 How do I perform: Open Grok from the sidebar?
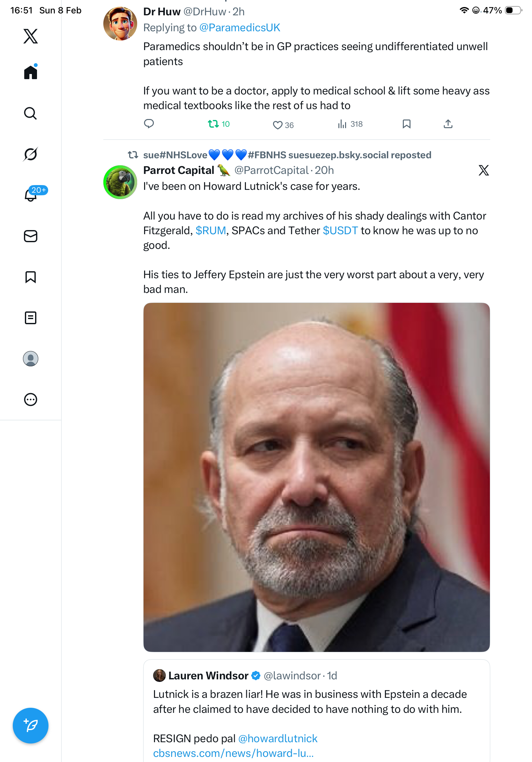[x=31, y=154]
